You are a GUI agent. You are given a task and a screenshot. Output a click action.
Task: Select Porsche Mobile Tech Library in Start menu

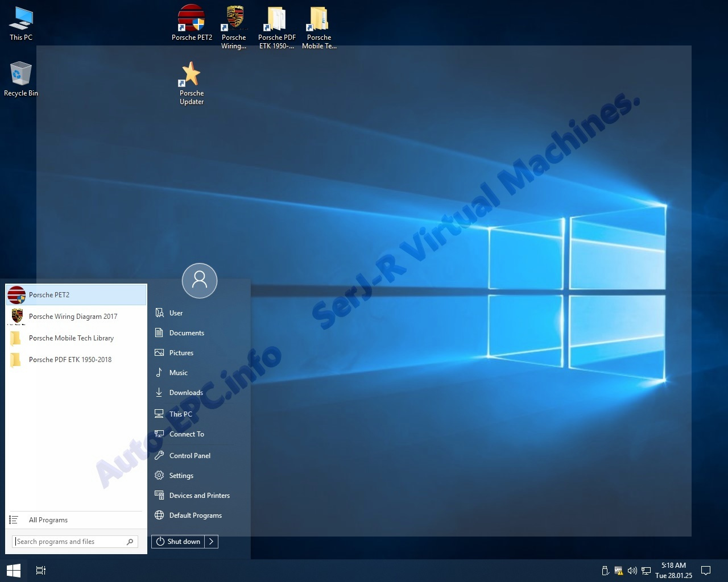coord(71,338)
